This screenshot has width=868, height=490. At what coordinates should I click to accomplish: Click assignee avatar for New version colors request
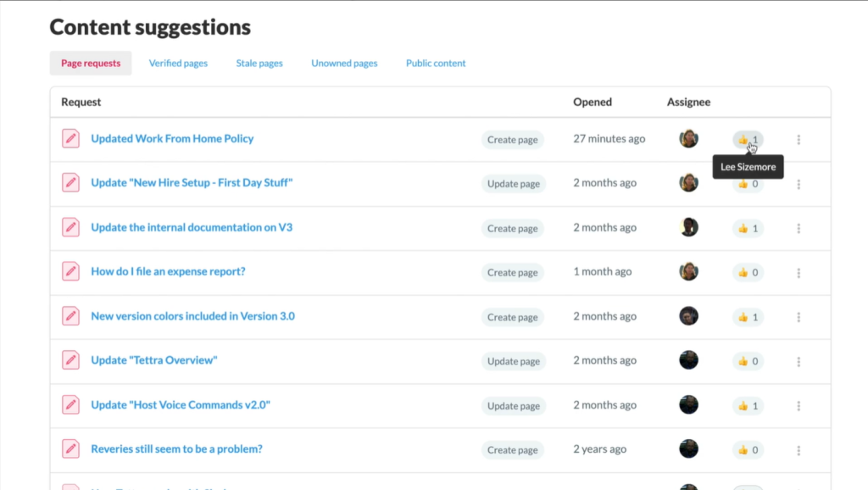[688, 316]
